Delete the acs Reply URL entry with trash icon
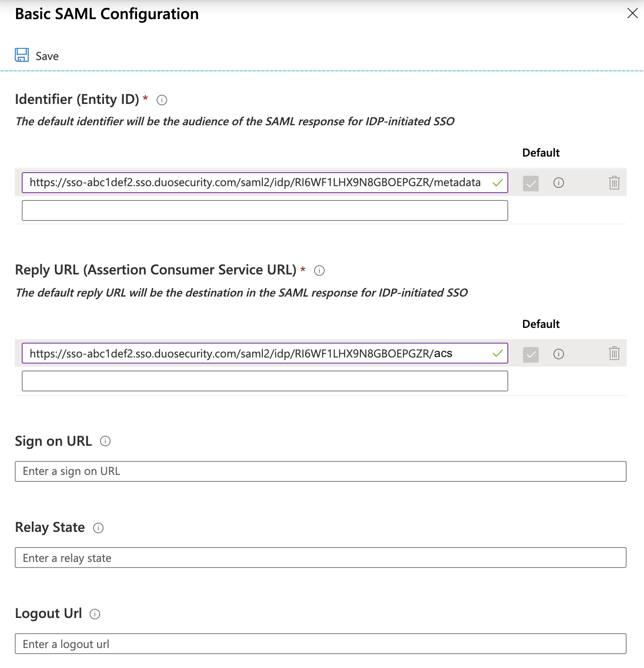Screen dimensions: 644x668 614,354
